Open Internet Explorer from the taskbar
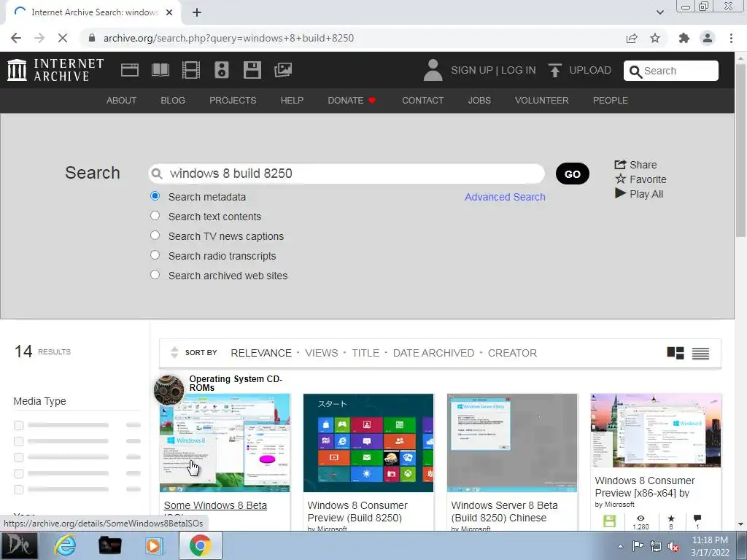 65,545
